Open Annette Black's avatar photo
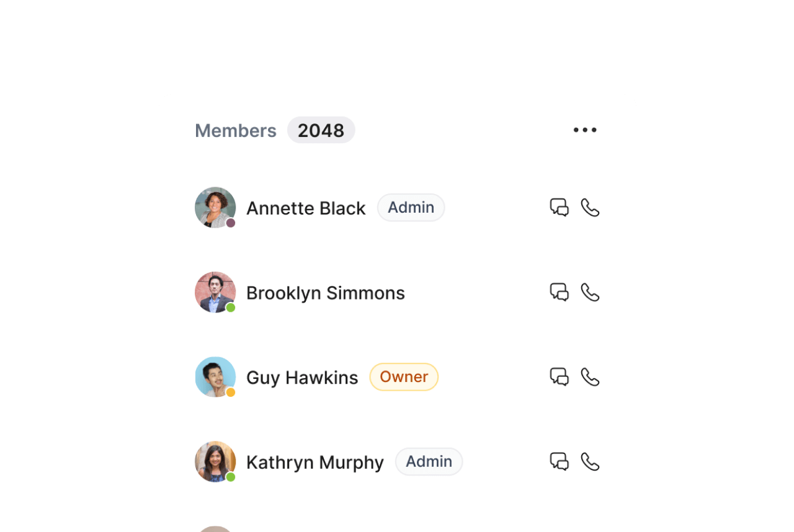Viewport: 794px width, 532px height. click(215, 207)
